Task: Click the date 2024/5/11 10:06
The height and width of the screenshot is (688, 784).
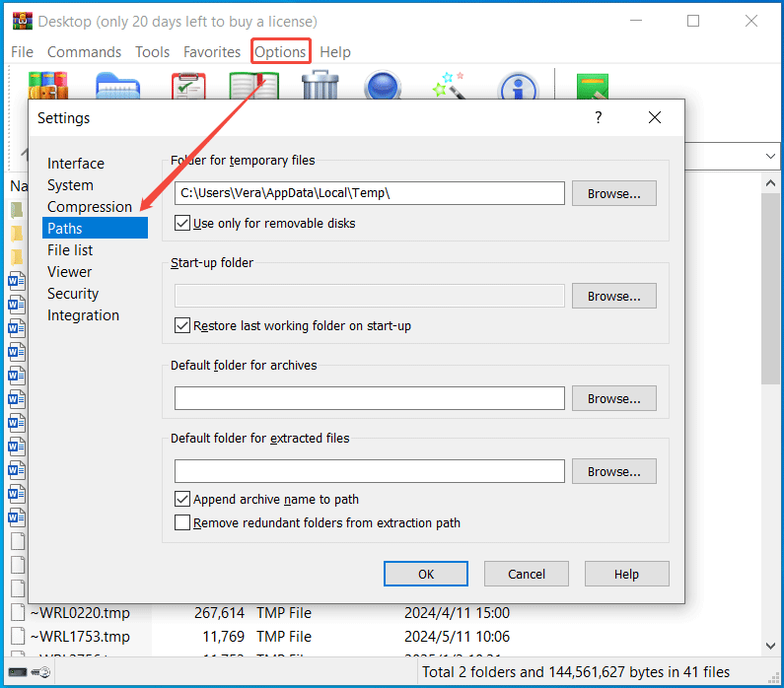Action: [x=457, y=637]
